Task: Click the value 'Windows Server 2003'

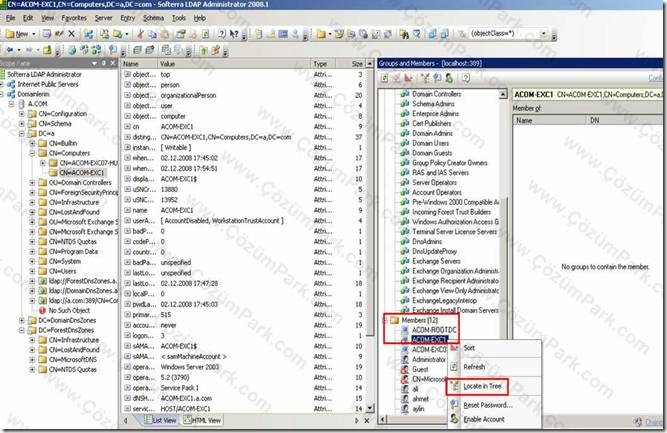Action: 190,367
